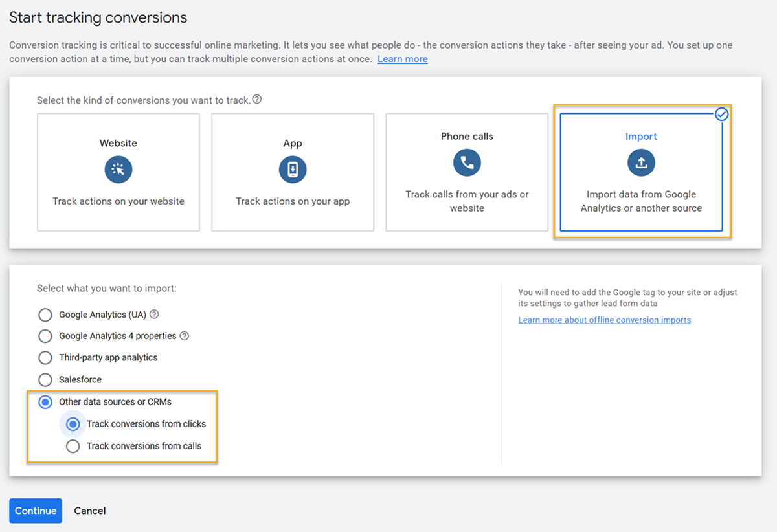Viewport: 777px width, 532px height.
Task: Click the Import upload arrow icon
Action: [x=641, y=162]
